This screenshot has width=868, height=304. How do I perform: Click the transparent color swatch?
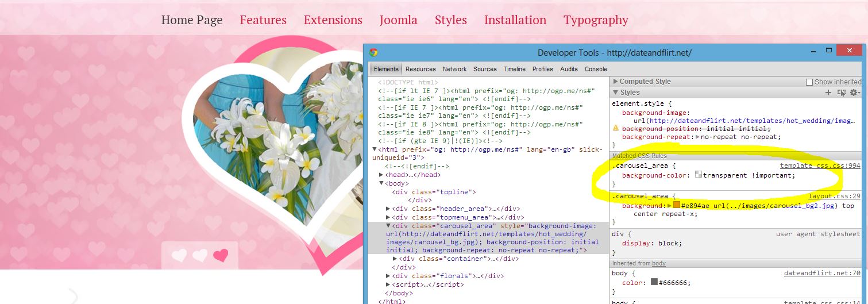[x=698, y=175]
